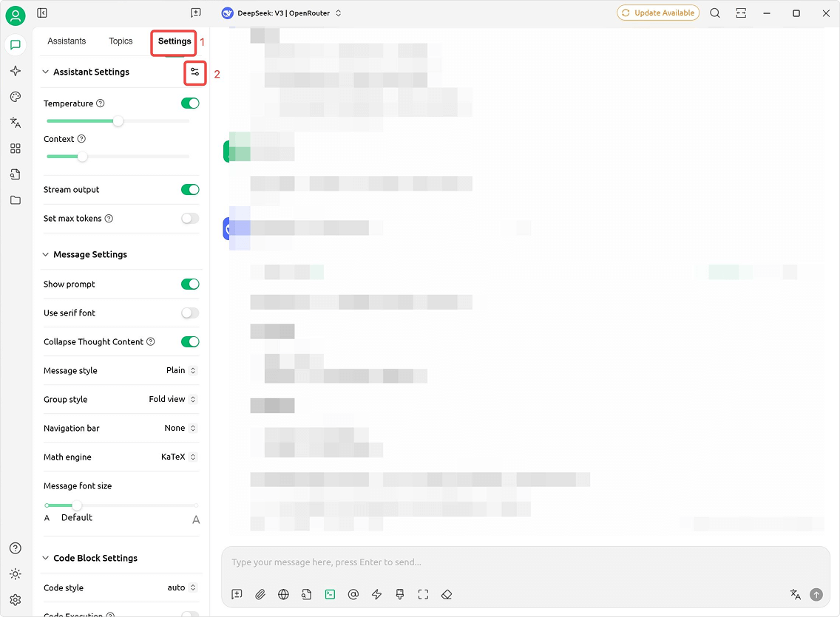The height and width of the screenshot is (617, 840).
Task: Open quick phrases with the lightning icon
Action: coord(376,595)
